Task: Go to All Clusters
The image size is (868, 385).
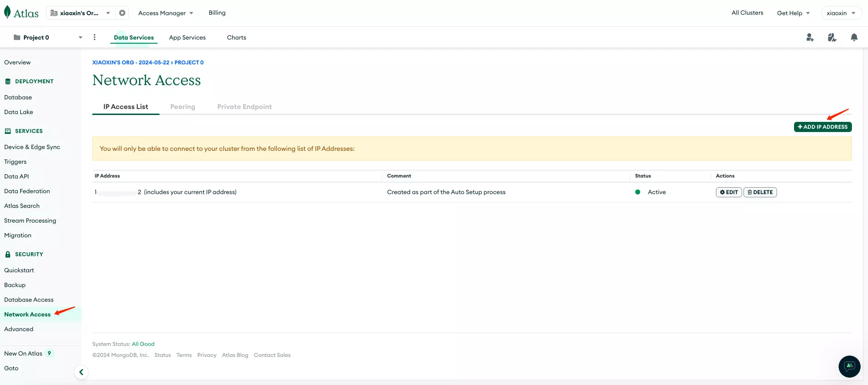Action: [x=747, y=13]
